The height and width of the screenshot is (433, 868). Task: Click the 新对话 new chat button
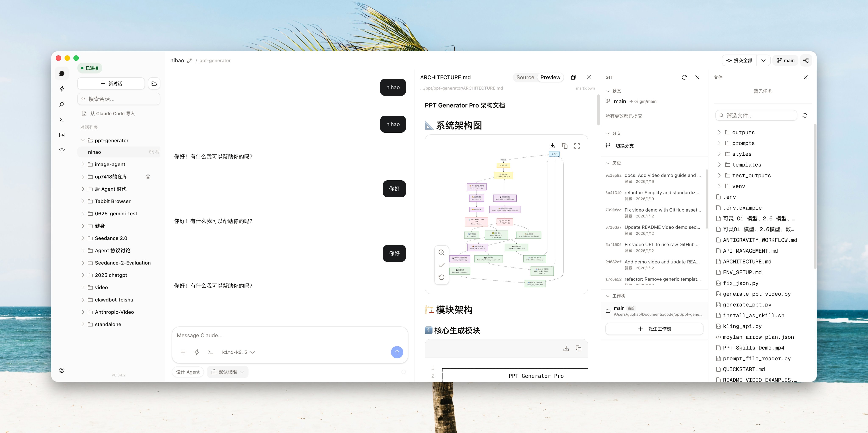(x=111, y=84)
